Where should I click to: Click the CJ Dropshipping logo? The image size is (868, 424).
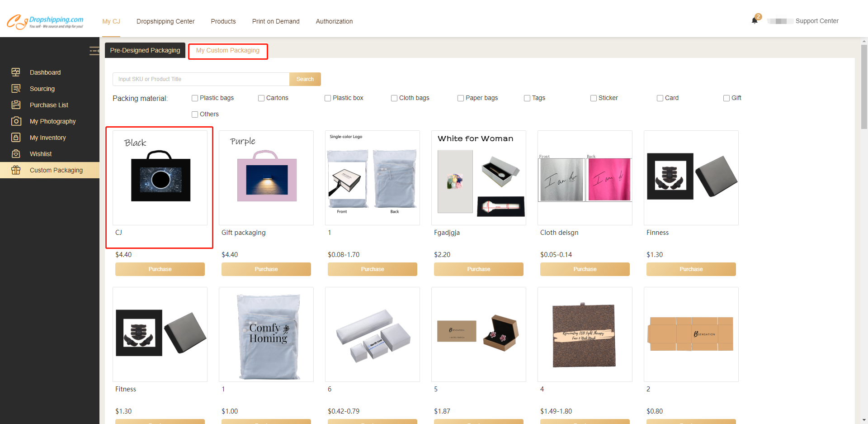click(x=45, y=21)
